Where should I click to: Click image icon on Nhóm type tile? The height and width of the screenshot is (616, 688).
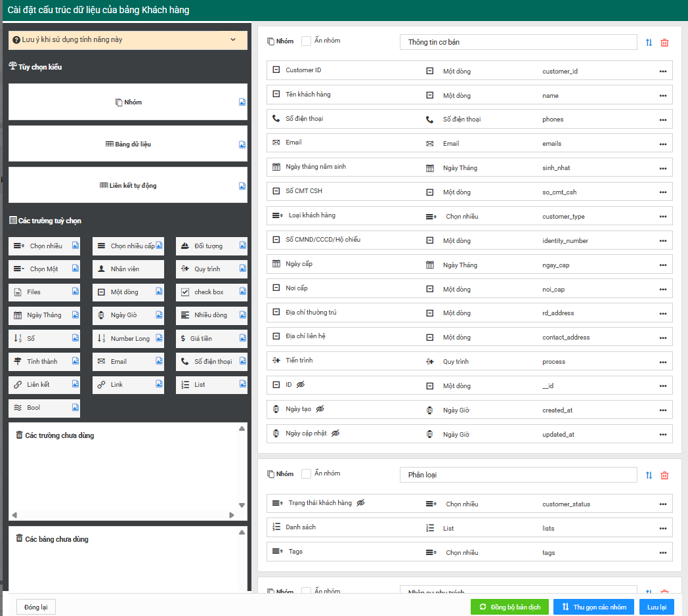click(x=242, y=102)
